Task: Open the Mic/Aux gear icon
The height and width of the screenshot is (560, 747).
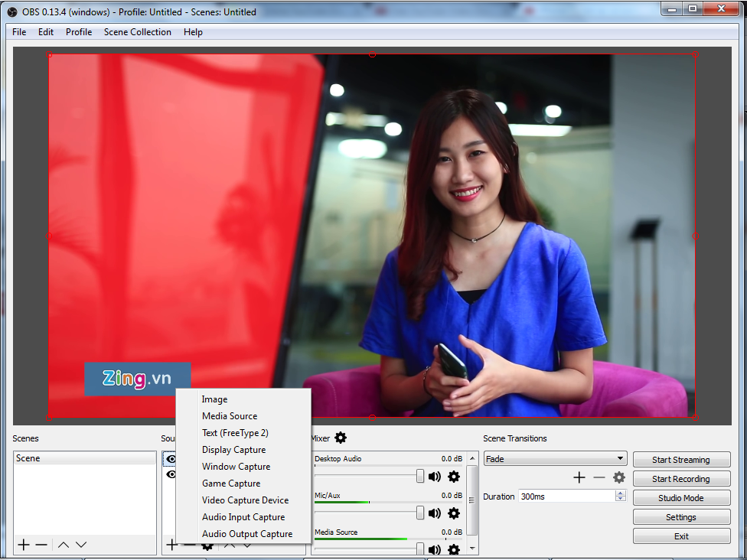Action: pyautogui.click(x=453, y=513)
